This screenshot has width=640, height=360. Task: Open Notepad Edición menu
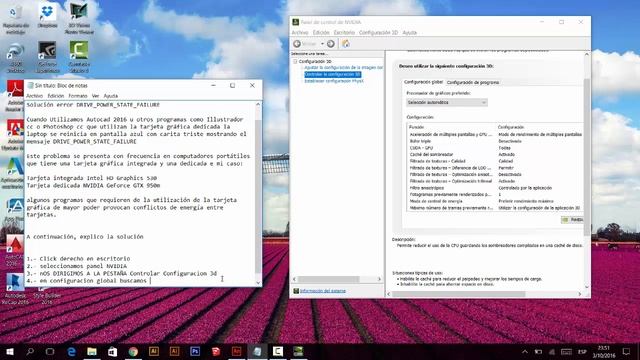56,96
